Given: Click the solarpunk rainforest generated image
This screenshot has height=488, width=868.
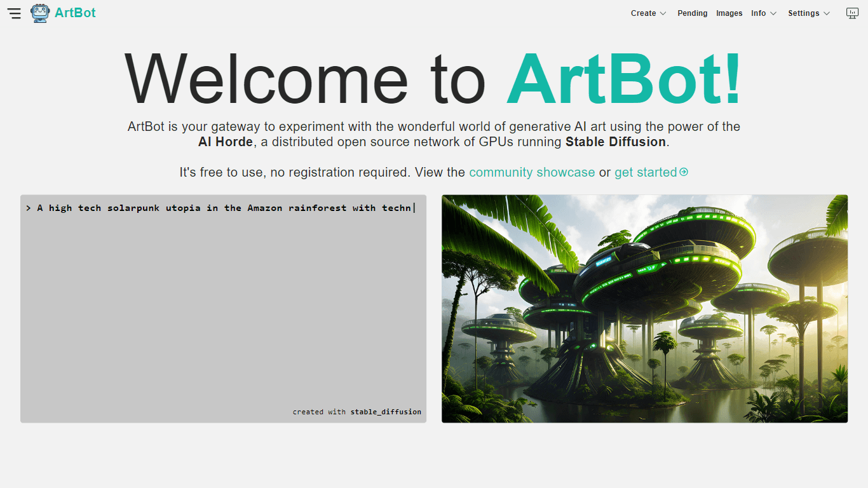Looking at the screenshot, I should tap(644, 309).
